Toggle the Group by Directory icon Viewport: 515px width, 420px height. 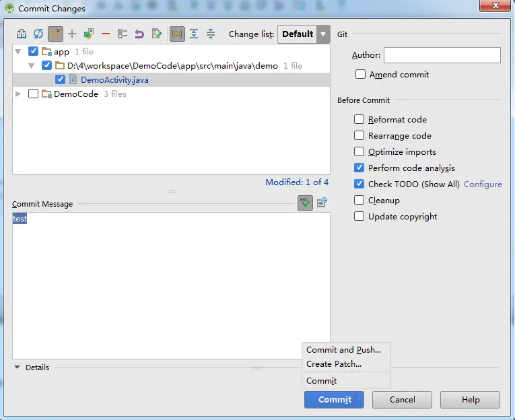click(x=176, y=34)
